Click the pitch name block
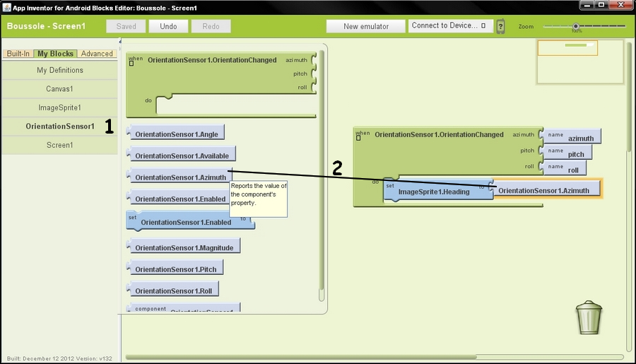 coord(566,153)
